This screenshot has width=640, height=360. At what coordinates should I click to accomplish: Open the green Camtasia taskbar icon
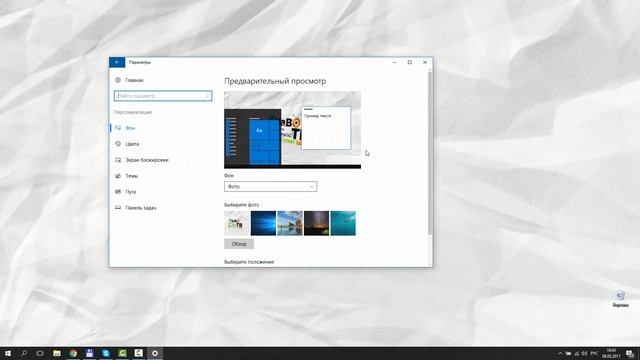tap(122, 353)
